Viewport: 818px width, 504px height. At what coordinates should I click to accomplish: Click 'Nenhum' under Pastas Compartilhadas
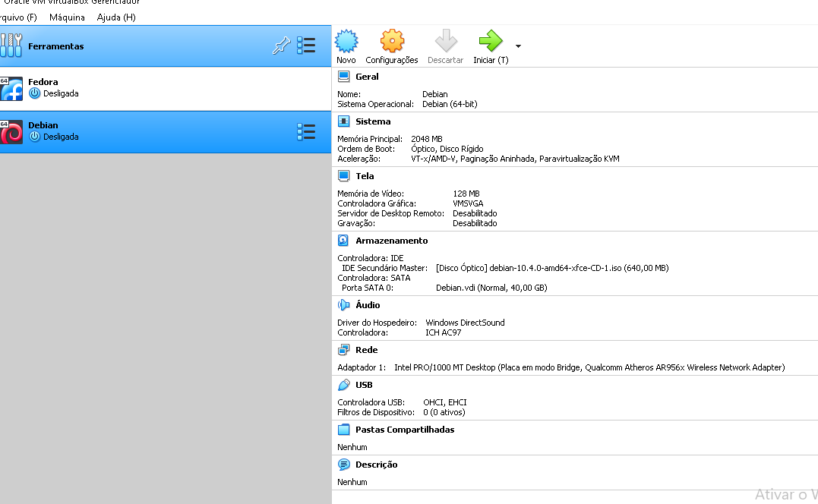click(x=352, y=447)
